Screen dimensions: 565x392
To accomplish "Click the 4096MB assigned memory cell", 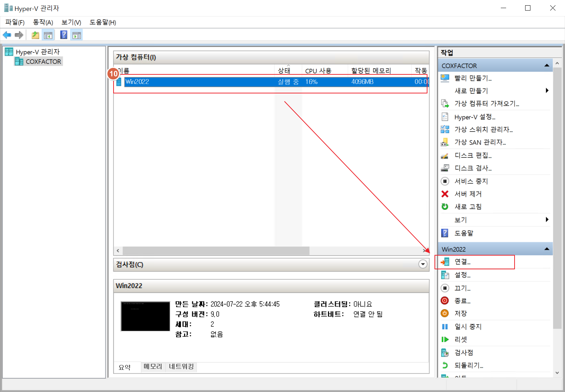I will (x=362, y=82).
